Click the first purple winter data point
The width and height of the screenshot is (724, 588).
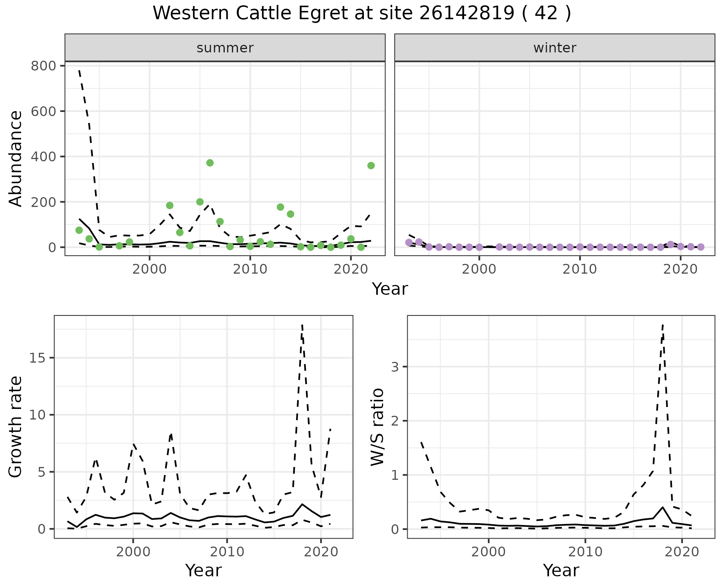coord(409,242)
